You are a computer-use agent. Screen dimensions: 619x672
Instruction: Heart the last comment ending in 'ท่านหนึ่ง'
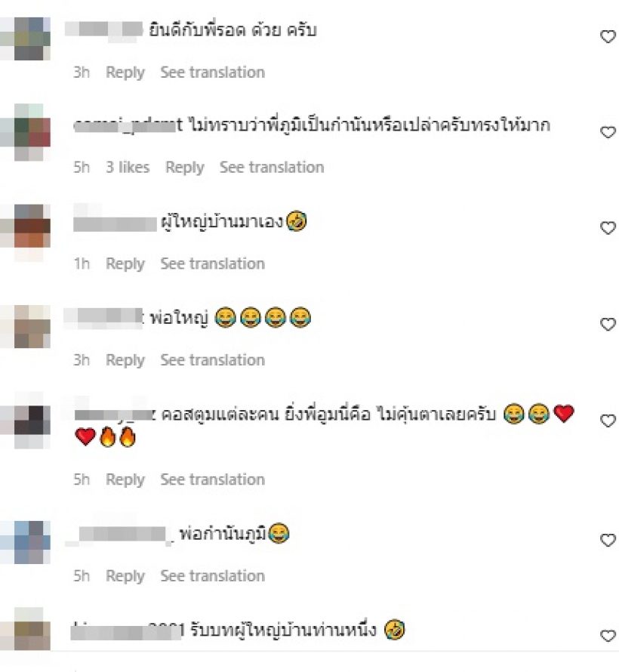[608, 636]
